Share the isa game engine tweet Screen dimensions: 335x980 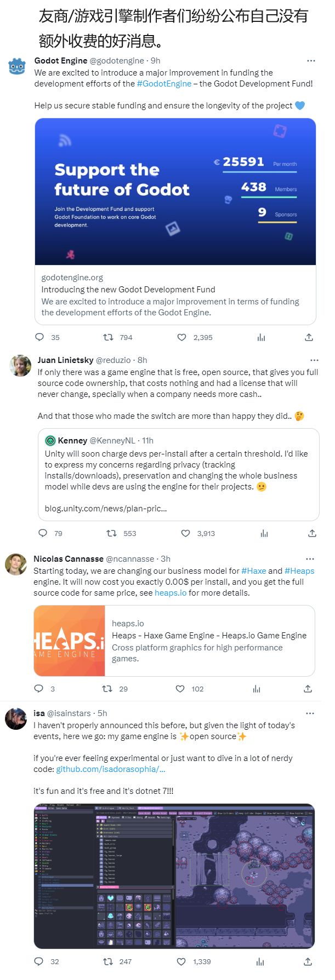coord(308,961)
